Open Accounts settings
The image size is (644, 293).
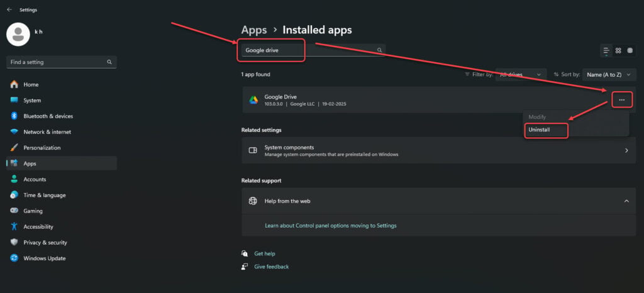coord(62,179)
